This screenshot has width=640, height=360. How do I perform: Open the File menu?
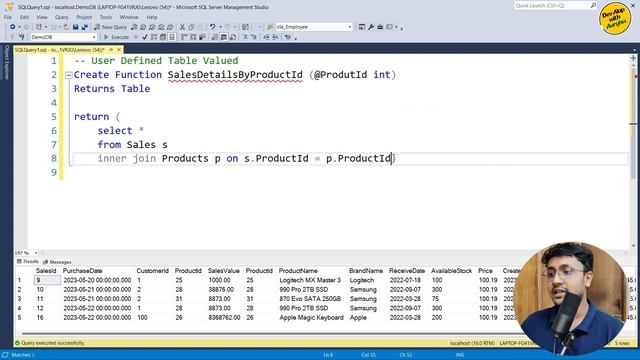(x=8, y=17)
